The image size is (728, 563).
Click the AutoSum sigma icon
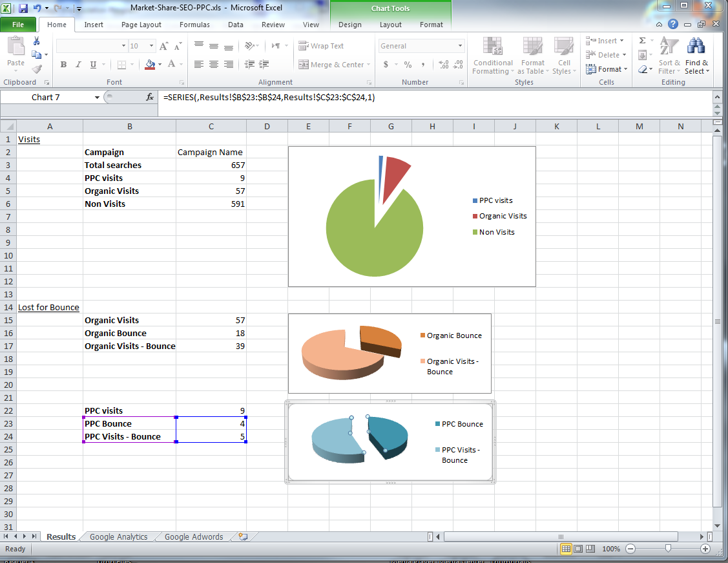click(643, 41)
